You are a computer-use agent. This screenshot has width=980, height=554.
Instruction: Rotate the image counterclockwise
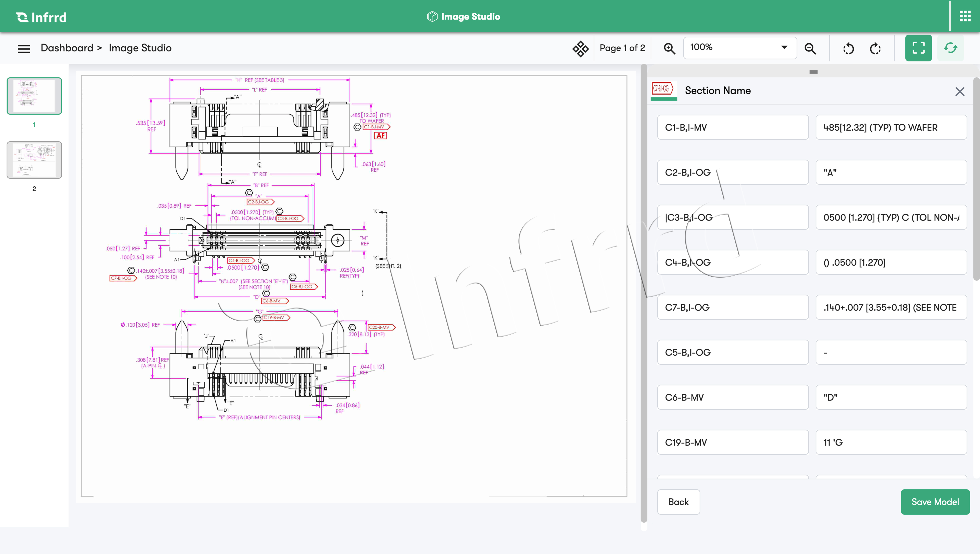(x=848, y=48)
